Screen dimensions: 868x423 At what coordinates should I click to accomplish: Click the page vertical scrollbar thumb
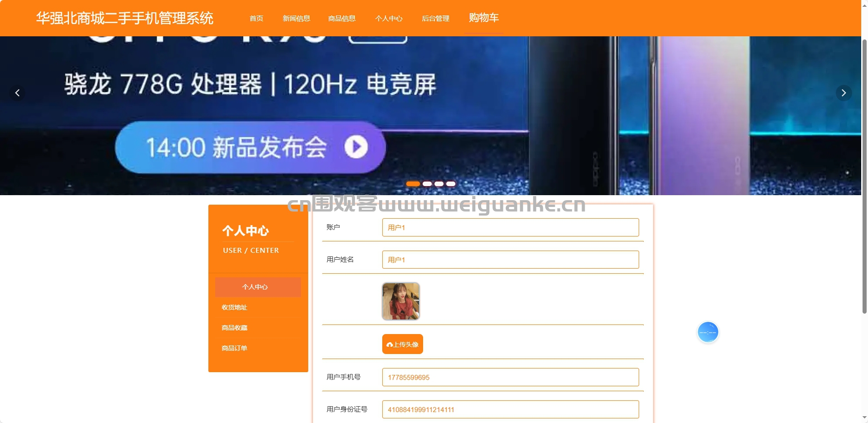864,176
